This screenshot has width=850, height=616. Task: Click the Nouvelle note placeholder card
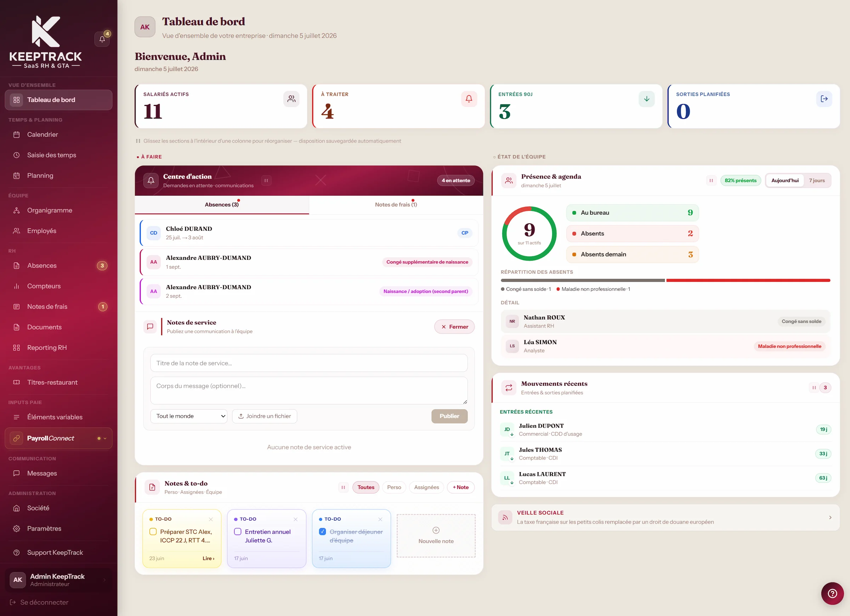436,536
